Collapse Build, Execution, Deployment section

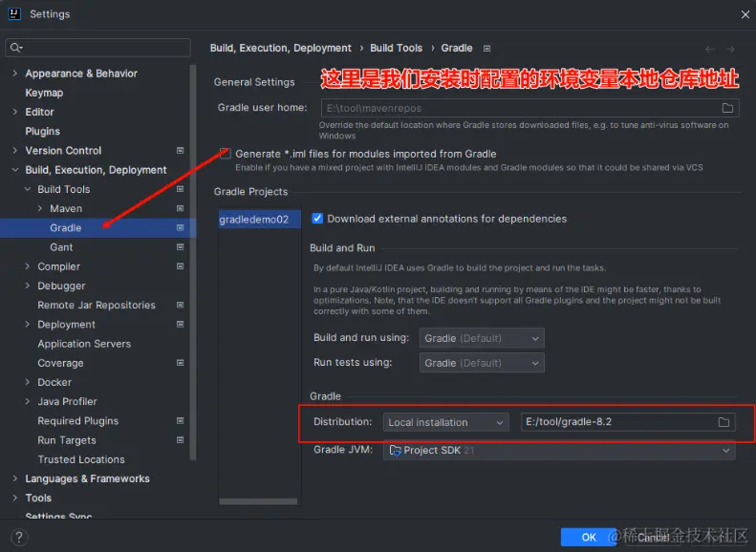15,170
